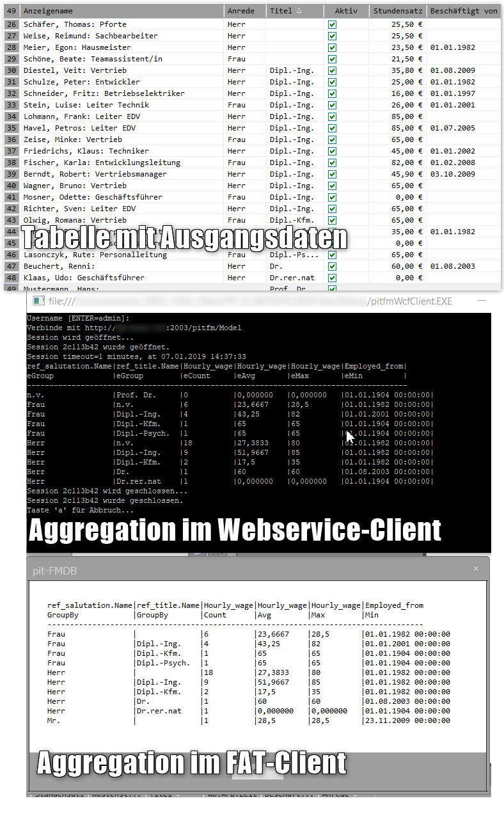Image resolution: width=504 pixels, height=819 pixels.
Task: Click the Aktiv column header
Action: (346, 11)
